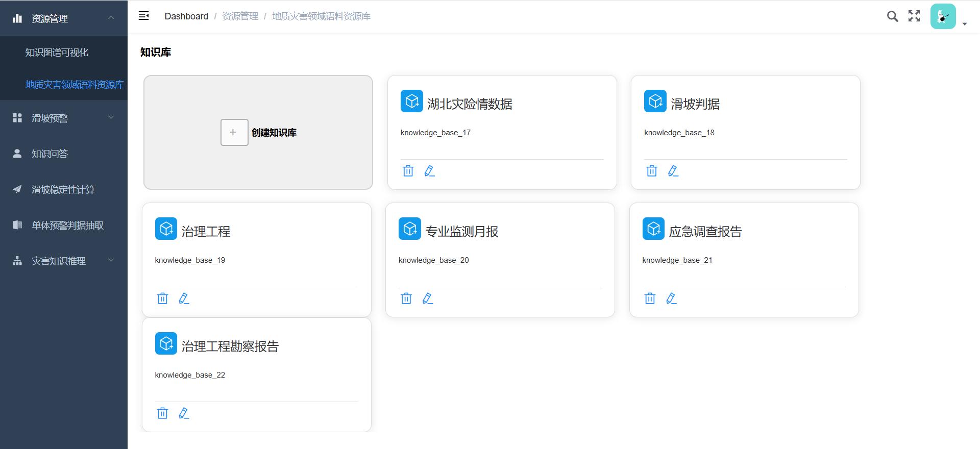Open the 应急调查报告 knowledge base card
The height and width of the screenshot is (449, 980).
pyautogui.click(x=705, y=232)
